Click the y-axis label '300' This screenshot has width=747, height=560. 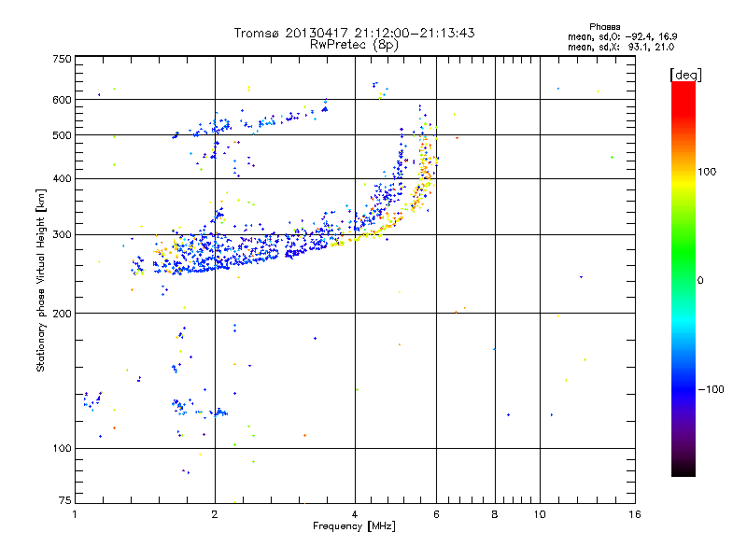pyautogui.click(x=62, y=235)
